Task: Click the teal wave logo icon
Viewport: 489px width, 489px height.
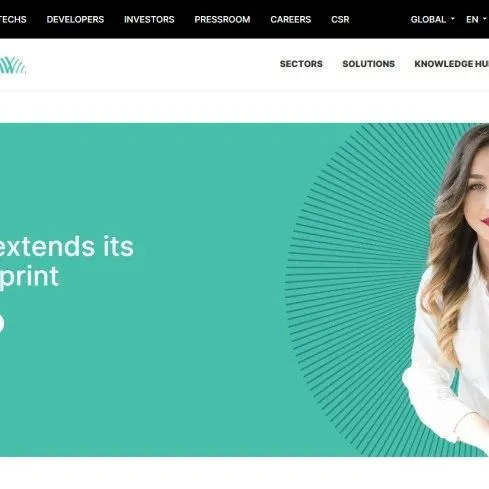Action: coord(12,65)
